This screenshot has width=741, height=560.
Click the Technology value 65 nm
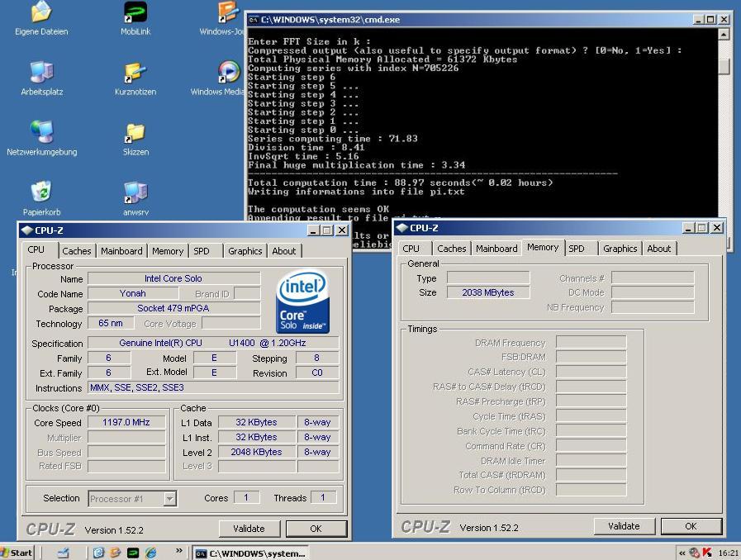[111, 323]
